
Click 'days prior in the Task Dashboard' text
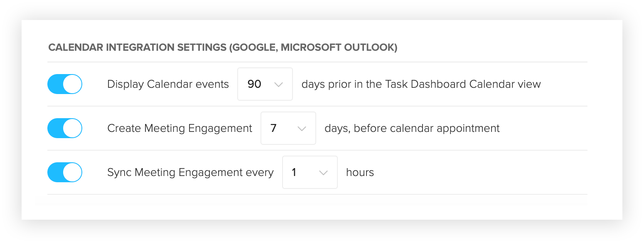384,84
